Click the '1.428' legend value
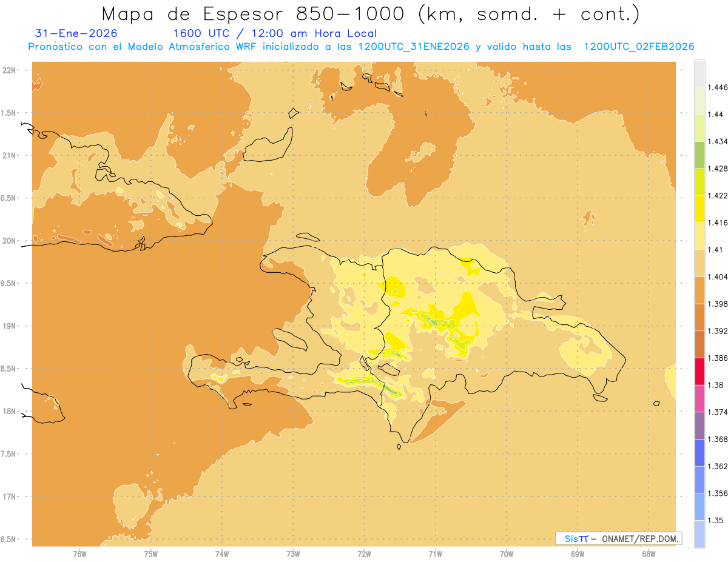The height and width of the screenshot is (562, 728). pos(718,169)
